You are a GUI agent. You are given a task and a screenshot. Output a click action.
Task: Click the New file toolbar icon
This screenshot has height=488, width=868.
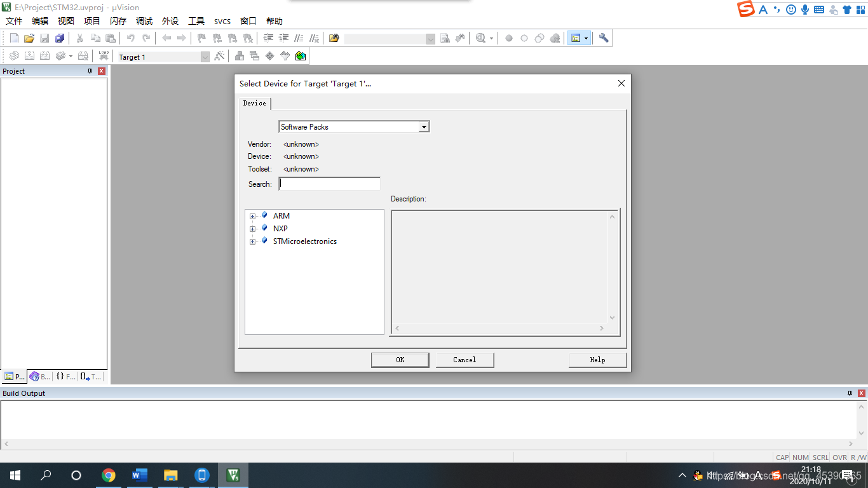[x=14, y=38]
